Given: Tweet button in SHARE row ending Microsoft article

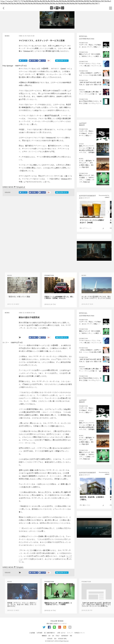Looking at the screenshot, I should pos(23,192).
